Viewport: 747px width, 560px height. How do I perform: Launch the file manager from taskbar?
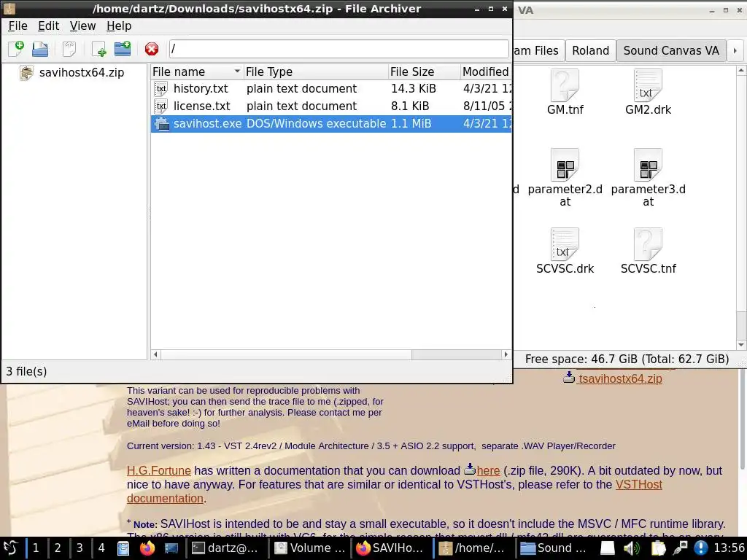(123, 548)
